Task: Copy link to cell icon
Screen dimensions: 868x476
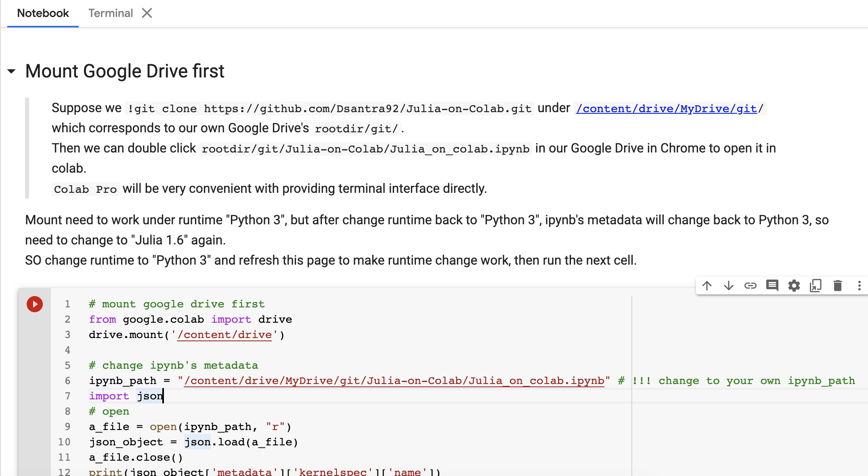Action: pyautogui.click(x=750, y=286)
